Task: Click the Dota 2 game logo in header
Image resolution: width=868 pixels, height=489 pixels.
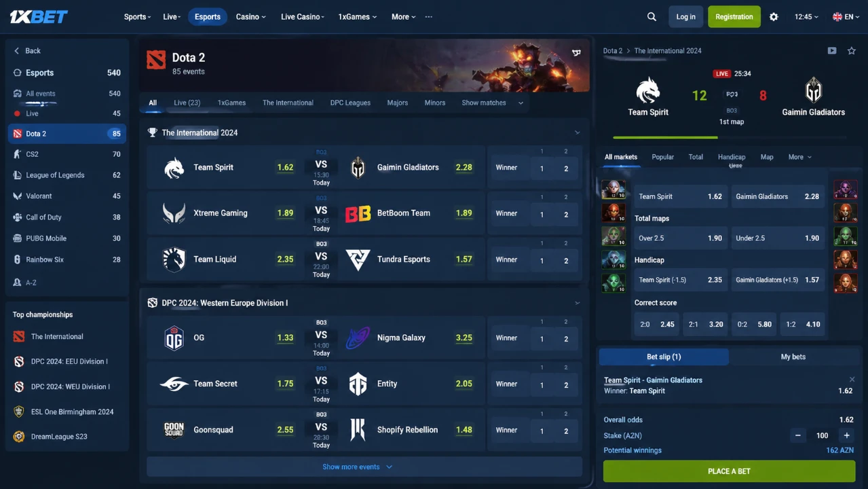Action: (156, 60)
